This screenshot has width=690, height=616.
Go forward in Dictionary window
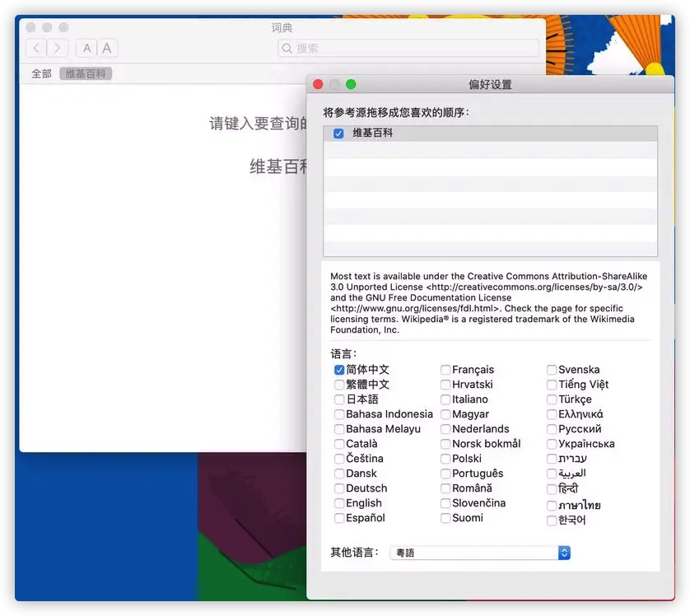click(x=57, y=48)
